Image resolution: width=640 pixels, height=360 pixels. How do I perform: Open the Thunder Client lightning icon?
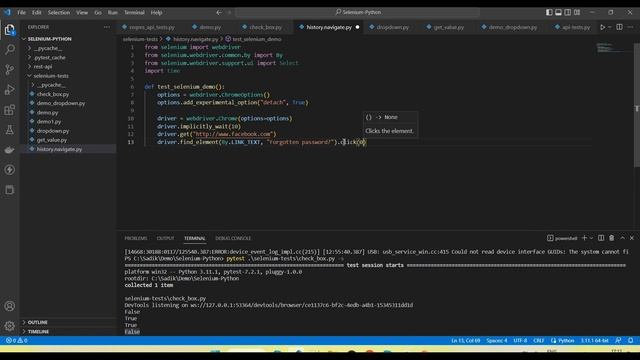pyautogui.click(x=10, y=170)
